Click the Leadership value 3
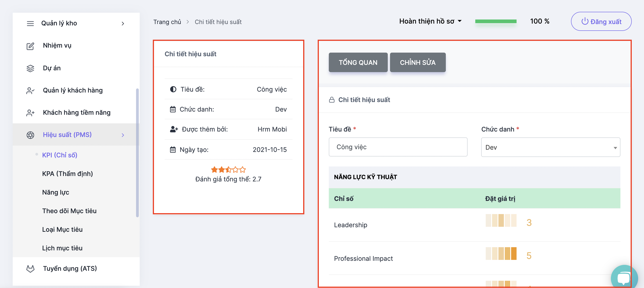Screen dimensions: 644x288 (529, 222)
